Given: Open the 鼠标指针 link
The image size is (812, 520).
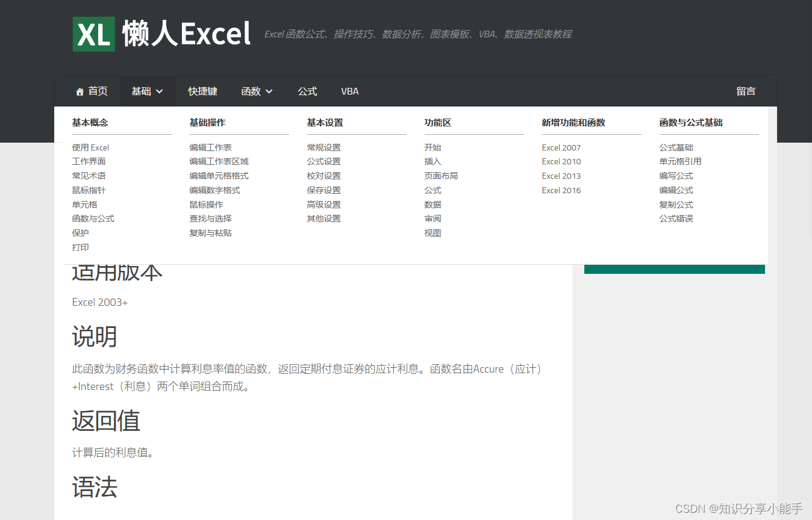Looking at the screenshot, I should tap(89, 190).
